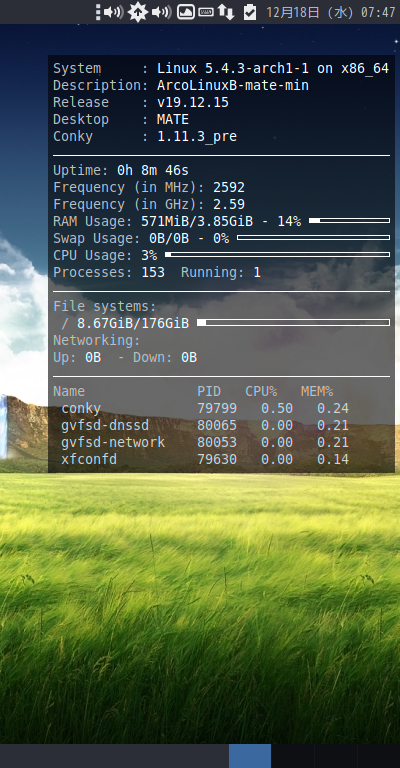Click the clipboard checkmark tray icon

pyautogui.click(x=250, y=12)
